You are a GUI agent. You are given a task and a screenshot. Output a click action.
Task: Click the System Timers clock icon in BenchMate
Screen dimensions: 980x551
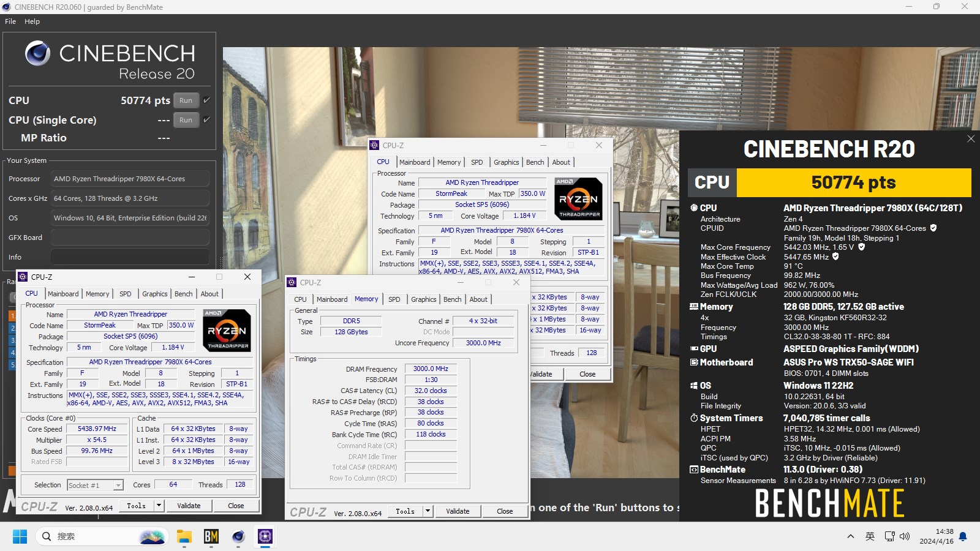coord(694,418)
